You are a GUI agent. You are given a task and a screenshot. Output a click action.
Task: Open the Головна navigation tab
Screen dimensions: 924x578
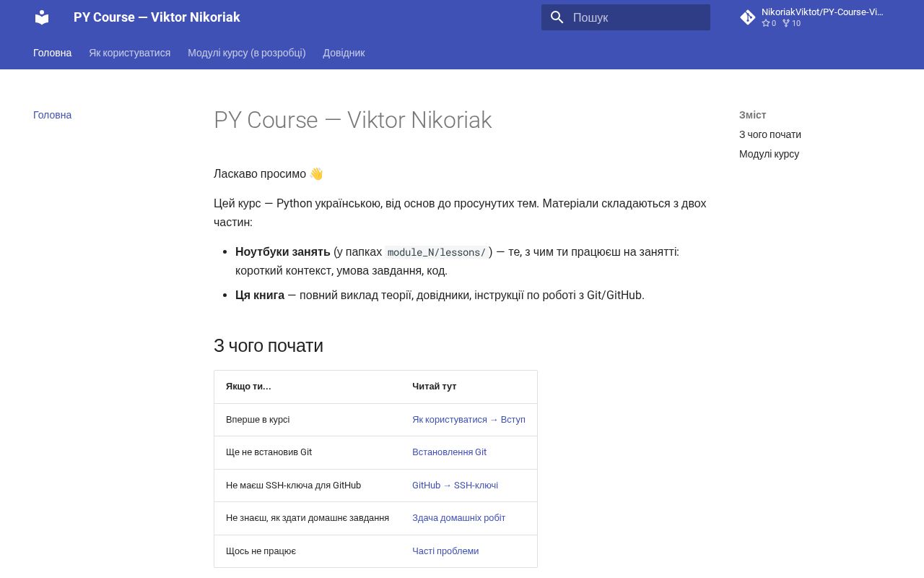pos(53,53)
